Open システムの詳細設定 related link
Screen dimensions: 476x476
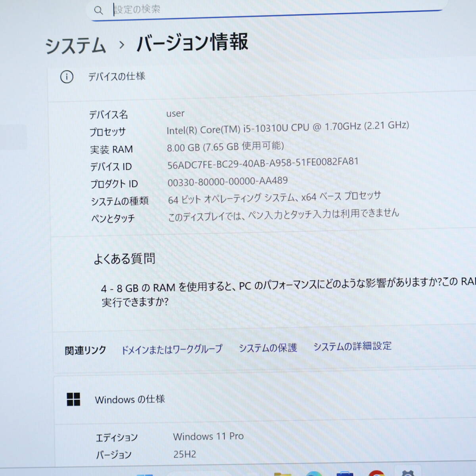click(352, 346)
